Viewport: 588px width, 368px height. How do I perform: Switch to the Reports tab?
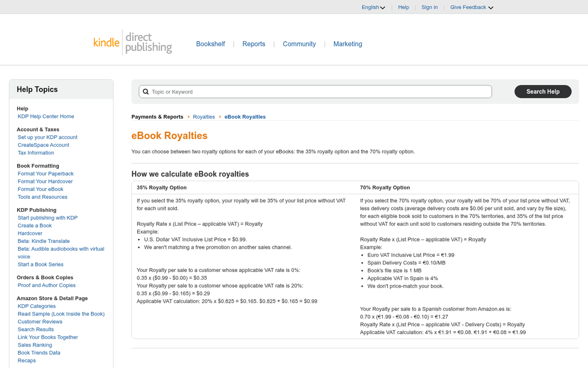click(x=254, y=44)
